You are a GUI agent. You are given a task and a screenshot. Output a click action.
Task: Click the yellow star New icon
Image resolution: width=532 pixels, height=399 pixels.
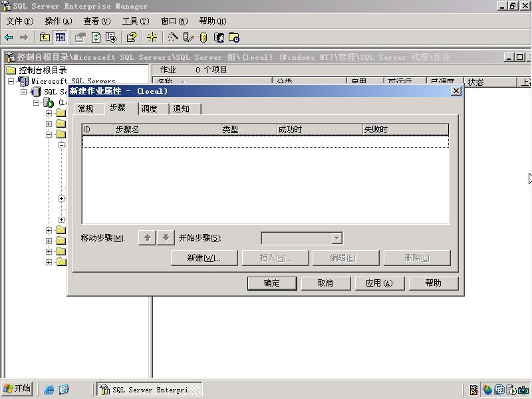click(152, 37)
